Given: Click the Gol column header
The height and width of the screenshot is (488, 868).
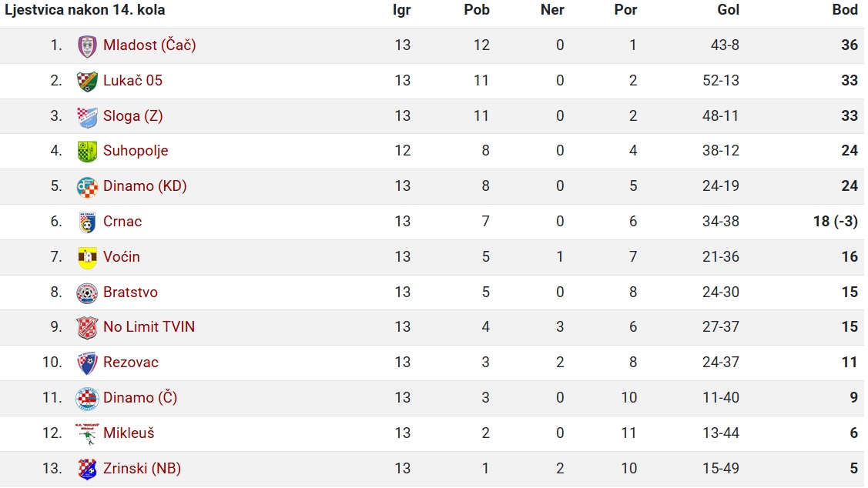Looking at the screenshot, I should point(728,10).
